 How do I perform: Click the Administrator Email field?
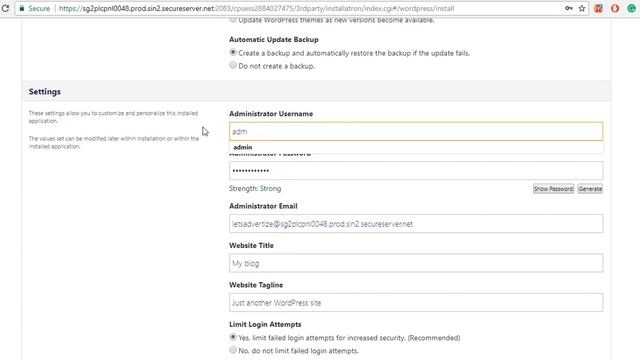click(416, 224)
